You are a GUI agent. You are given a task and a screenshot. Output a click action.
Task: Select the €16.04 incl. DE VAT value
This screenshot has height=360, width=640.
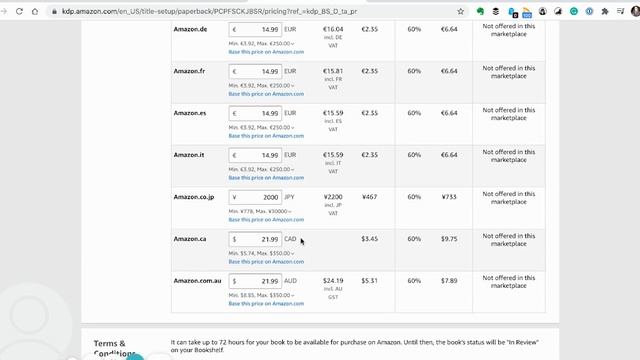333,29
